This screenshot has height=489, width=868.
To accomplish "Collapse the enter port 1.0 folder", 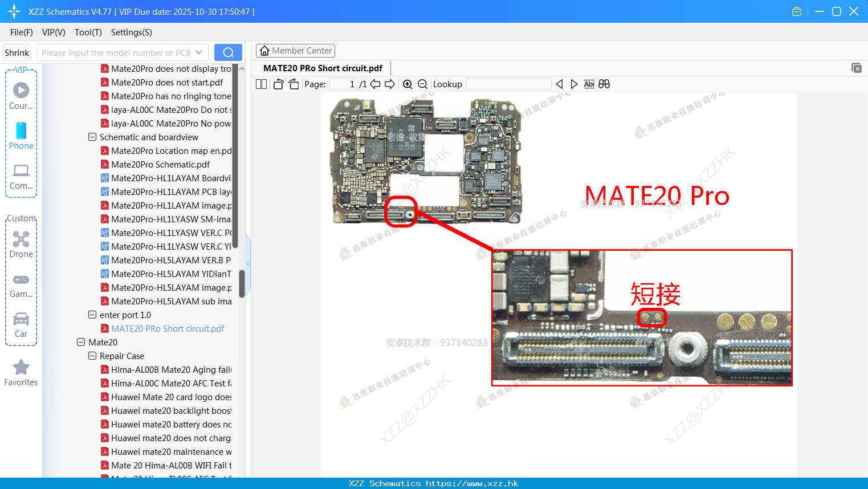I will coord(92,315).
